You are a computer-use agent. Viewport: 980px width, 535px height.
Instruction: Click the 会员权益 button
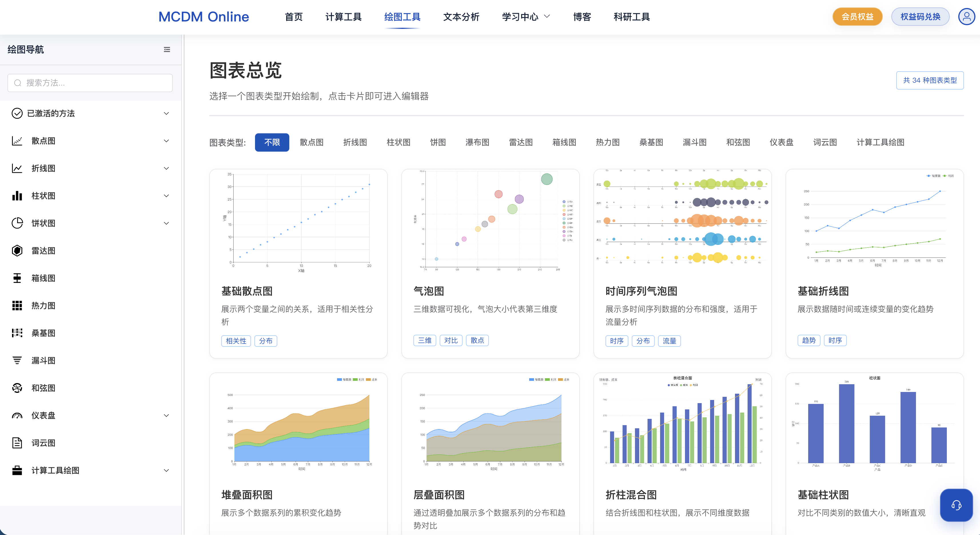tap(858, 17)
